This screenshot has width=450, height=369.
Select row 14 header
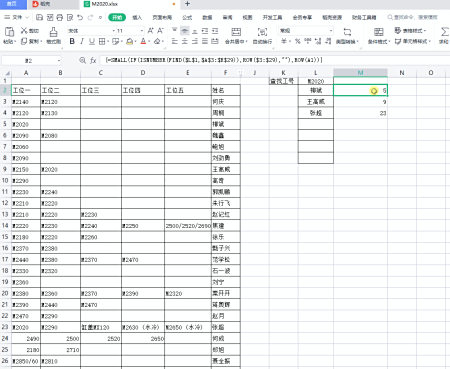point(5,226)
